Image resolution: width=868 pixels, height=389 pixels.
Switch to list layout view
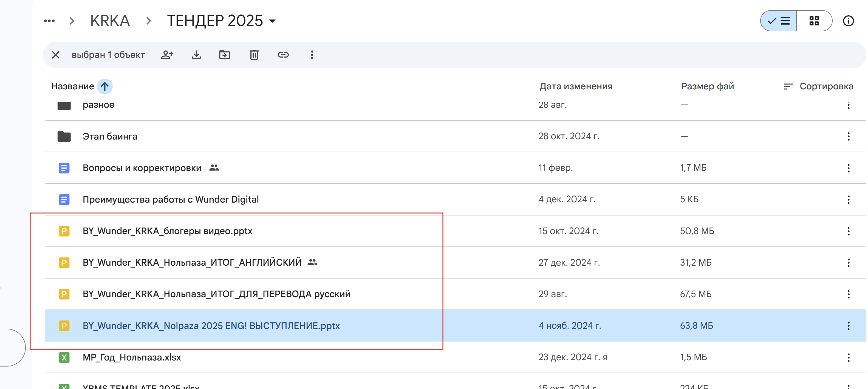coord(779,21)
